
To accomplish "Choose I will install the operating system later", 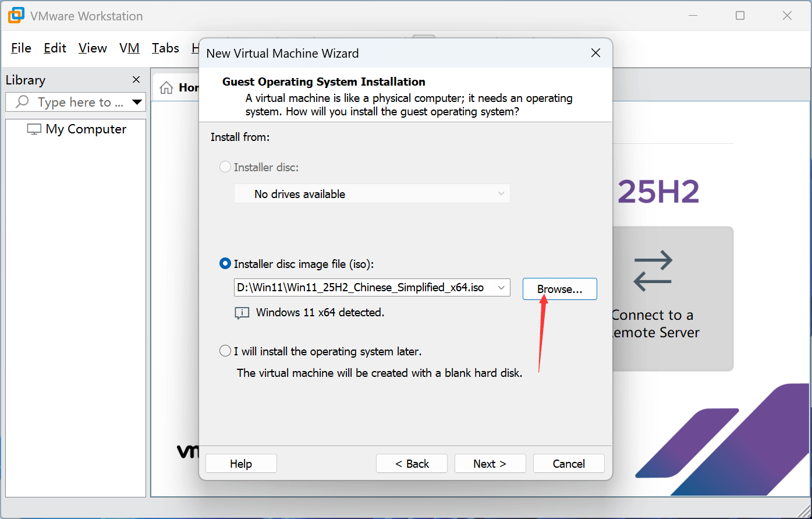I will tap(225, 351).
